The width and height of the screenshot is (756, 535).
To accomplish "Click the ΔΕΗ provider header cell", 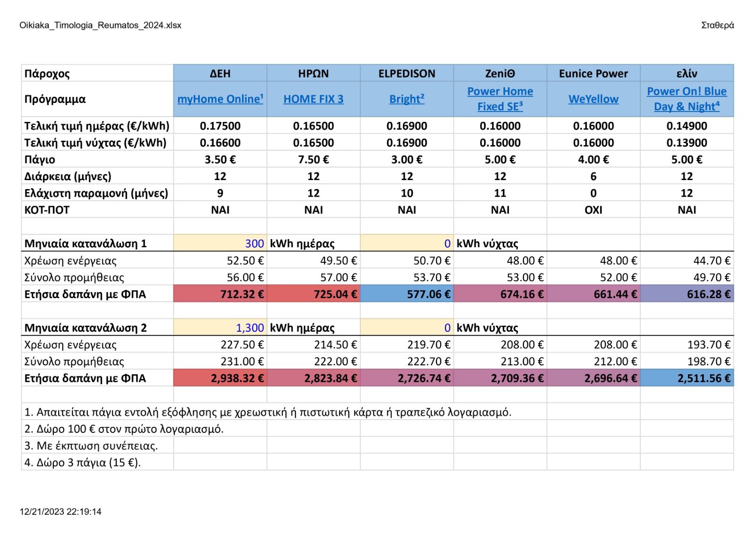I will [220, 73].
